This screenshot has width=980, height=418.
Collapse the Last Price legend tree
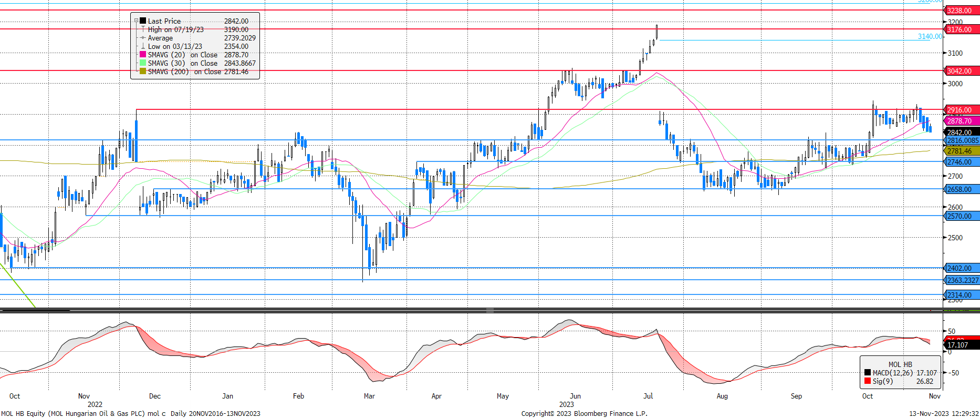tap(136, 21)
